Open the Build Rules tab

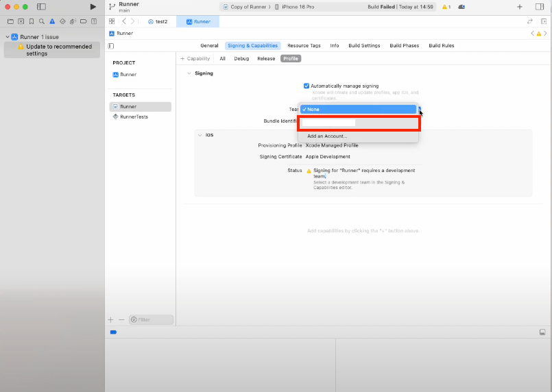tap(442, 46)
